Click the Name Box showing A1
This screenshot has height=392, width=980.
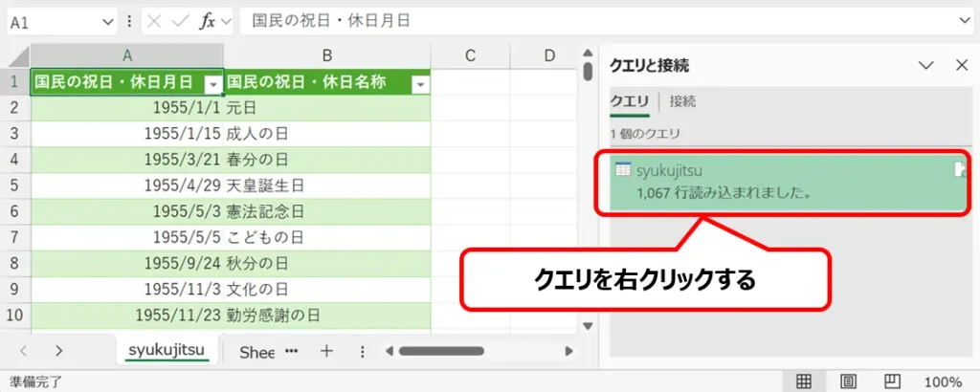tap(55, 22)
